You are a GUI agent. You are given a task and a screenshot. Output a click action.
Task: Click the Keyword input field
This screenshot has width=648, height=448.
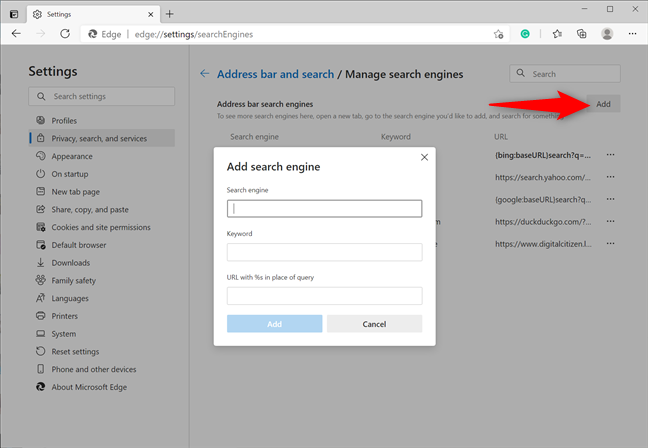pos(324,252)
